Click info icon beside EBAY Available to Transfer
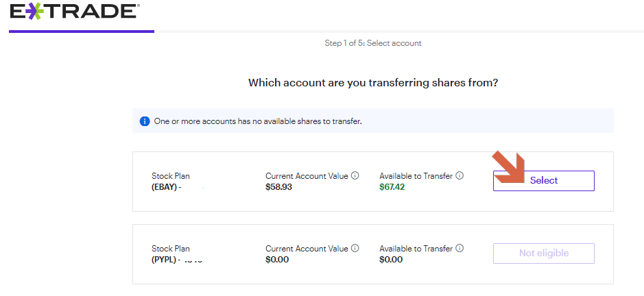Viewport: 644px width, 296px height. click(460, 176)
